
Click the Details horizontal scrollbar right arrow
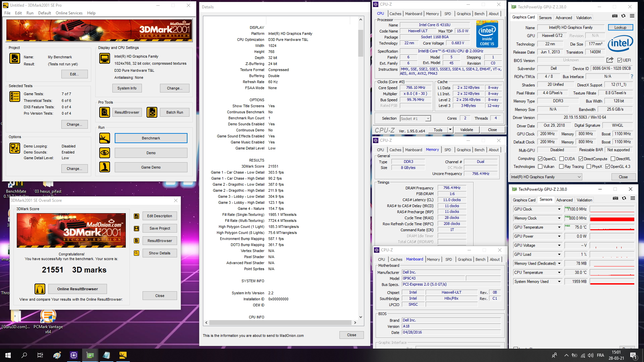(355, 323)
